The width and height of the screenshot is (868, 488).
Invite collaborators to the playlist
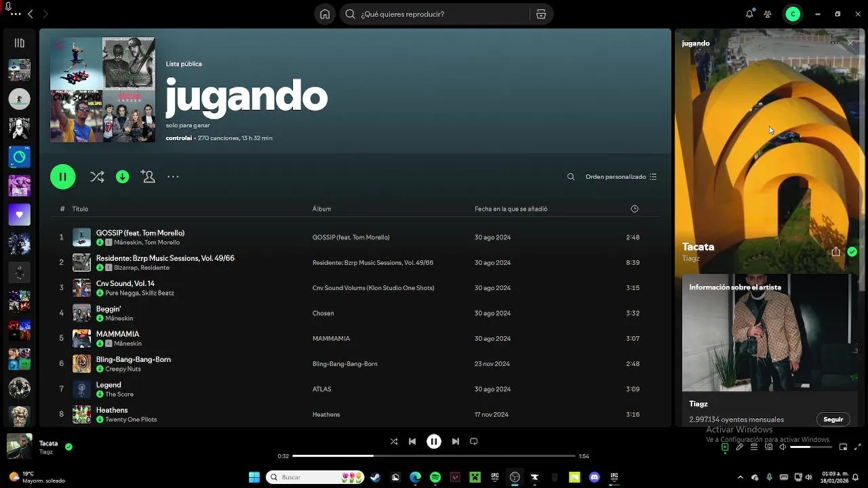(148, 177)
